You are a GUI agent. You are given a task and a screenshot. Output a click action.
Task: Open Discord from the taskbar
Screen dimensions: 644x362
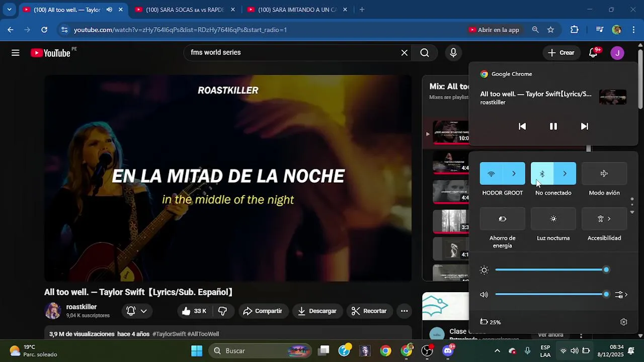pos(447,351)
